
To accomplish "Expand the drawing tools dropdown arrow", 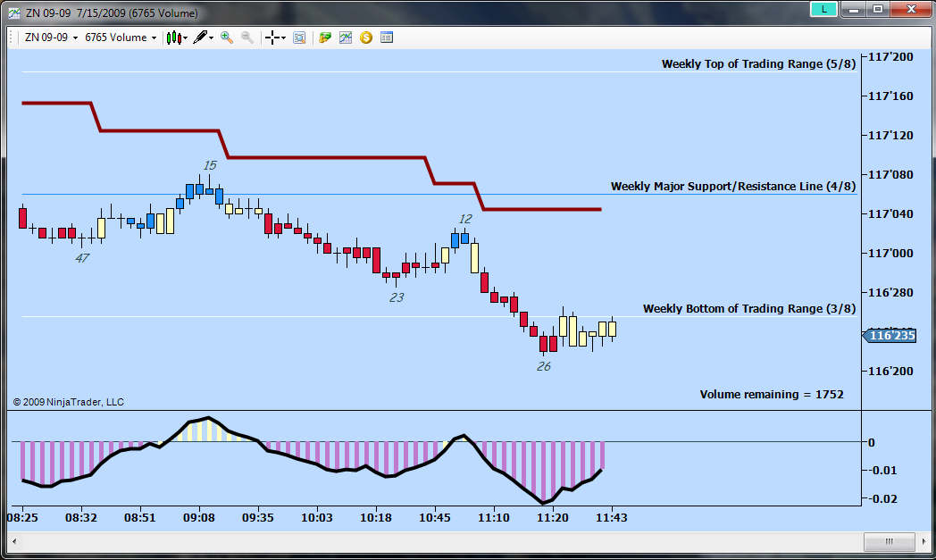I will tap(212, 38).
